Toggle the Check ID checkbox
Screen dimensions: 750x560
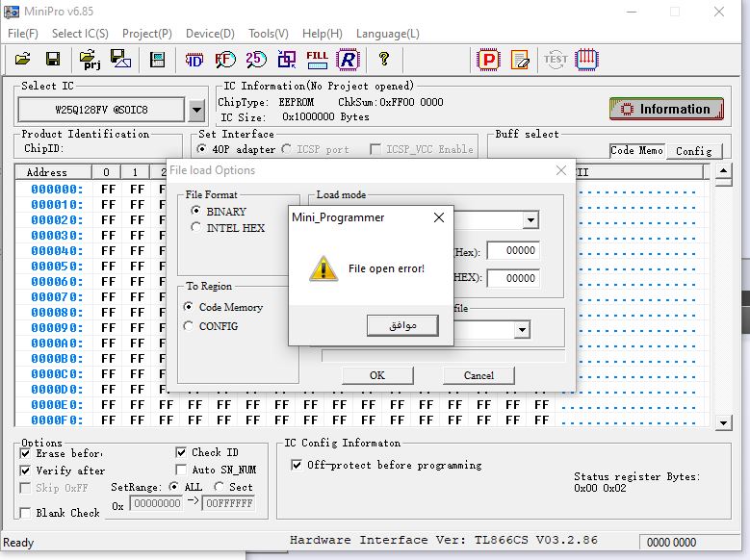(x=181, y=452)
